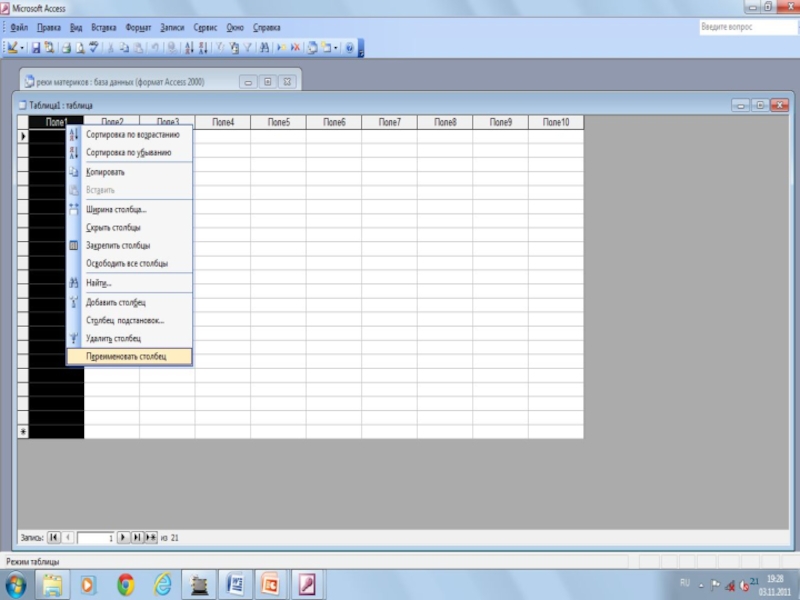The height and width of the screenshot is (600, 800).
Task: Open Microsoft Word from the taskbar
Action: point(232,583)
